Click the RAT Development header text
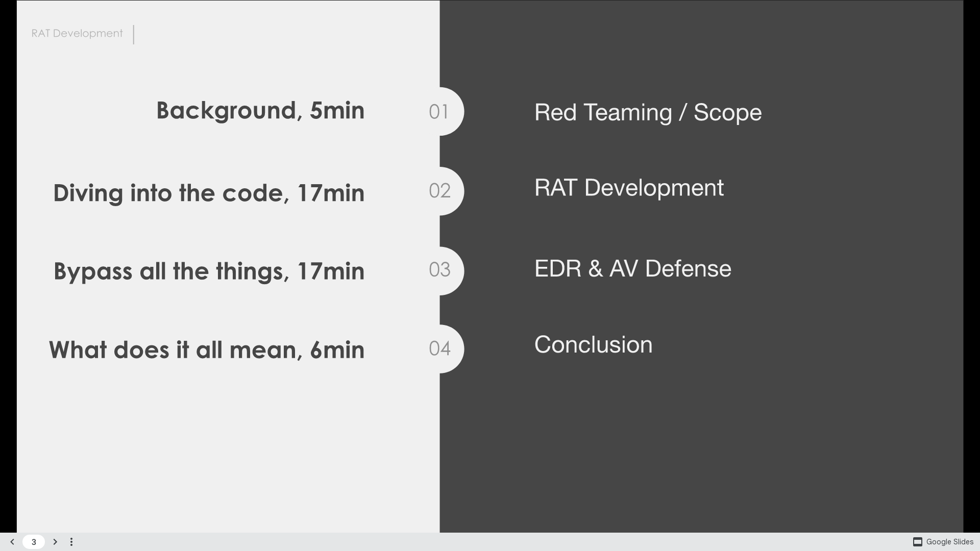The image size is (980, 551). click(x=77, y=34)
